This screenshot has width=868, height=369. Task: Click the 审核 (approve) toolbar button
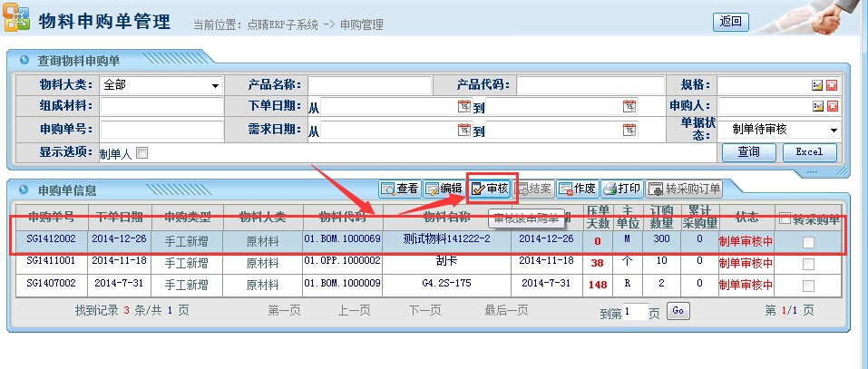click(490, 189)
